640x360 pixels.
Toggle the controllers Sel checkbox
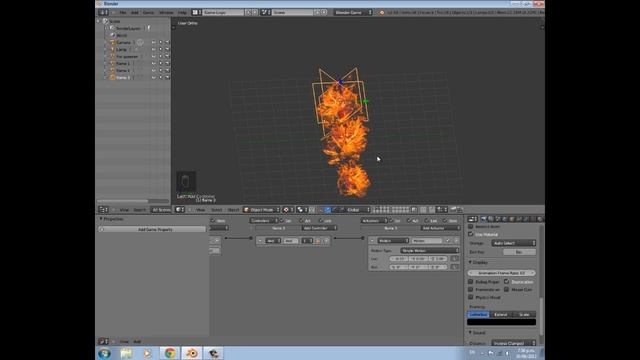click(282, 221)
